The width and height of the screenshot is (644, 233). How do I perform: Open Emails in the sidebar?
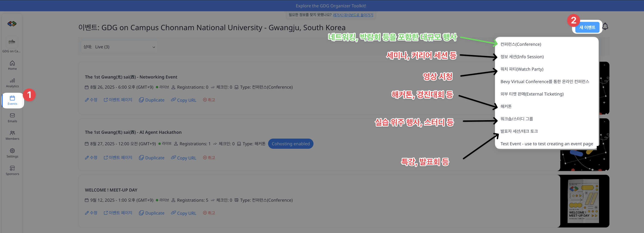click(x=12, y=118)
